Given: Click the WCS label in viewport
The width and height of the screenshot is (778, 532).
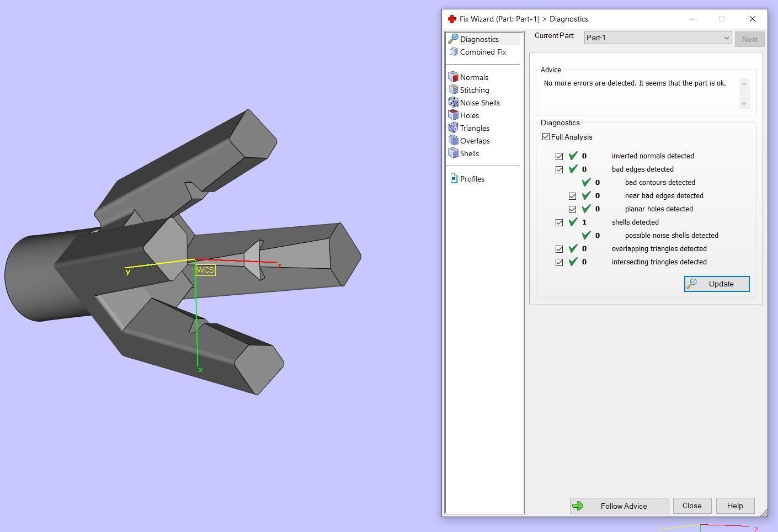Looking at the screenshot, I should click(x=205, y=270).
